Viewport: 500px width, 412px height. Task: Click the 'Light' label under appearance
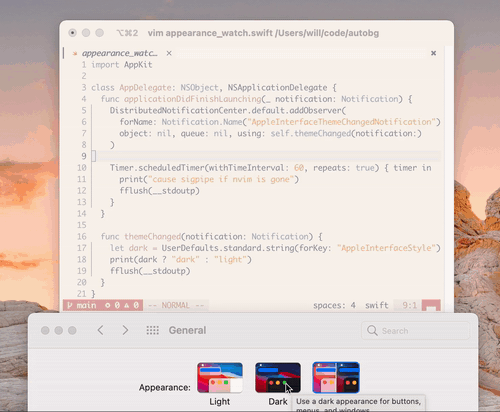point(220,401)
